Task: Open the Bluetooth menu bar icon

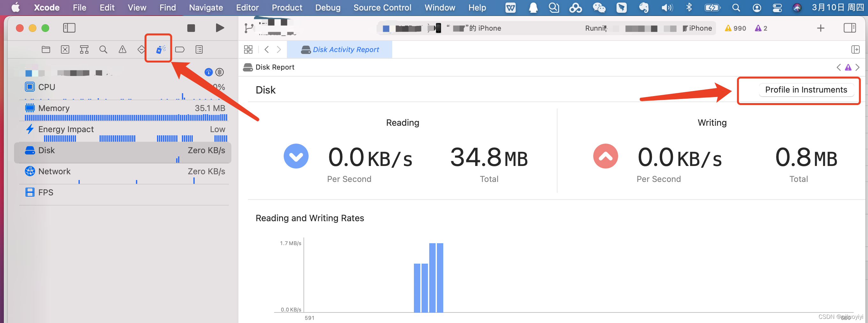Action: [689, 7]
